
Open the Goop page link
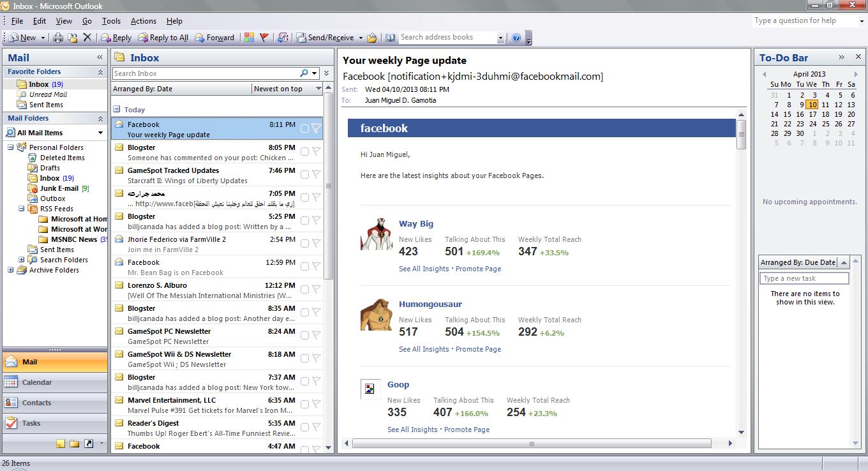coord(398,384)
